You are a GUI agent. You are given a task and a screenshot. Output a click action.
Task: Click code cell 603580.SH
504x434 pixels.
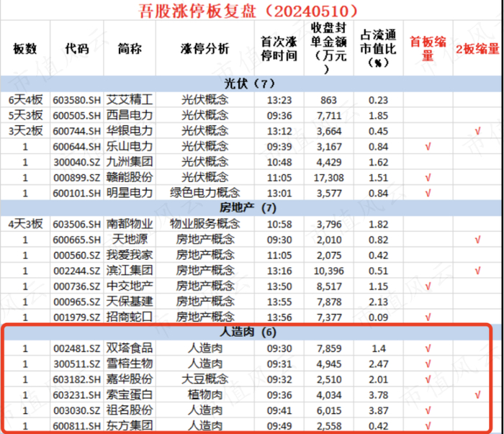click(77, 100)
